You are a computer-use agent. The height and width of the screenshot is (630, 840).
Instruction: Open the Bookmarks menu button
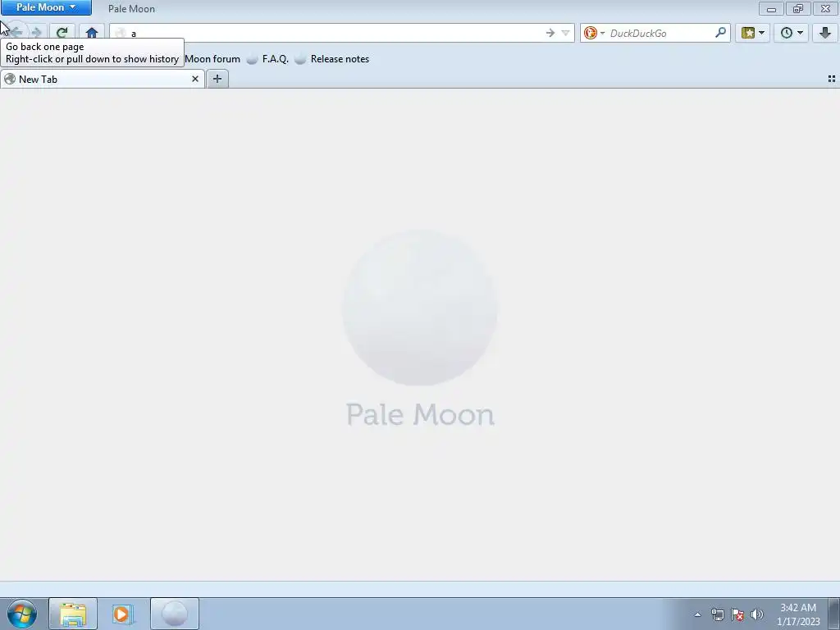click(753, 33)
